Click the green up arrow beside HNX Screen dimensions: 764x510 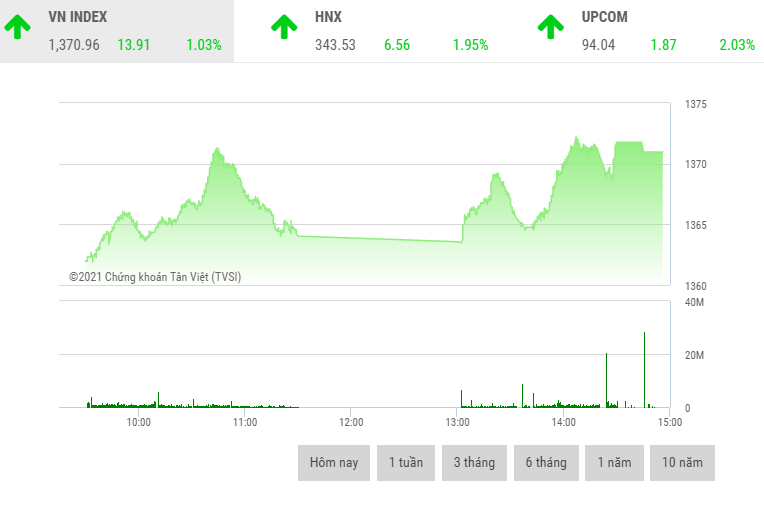[x=284, y=27]
